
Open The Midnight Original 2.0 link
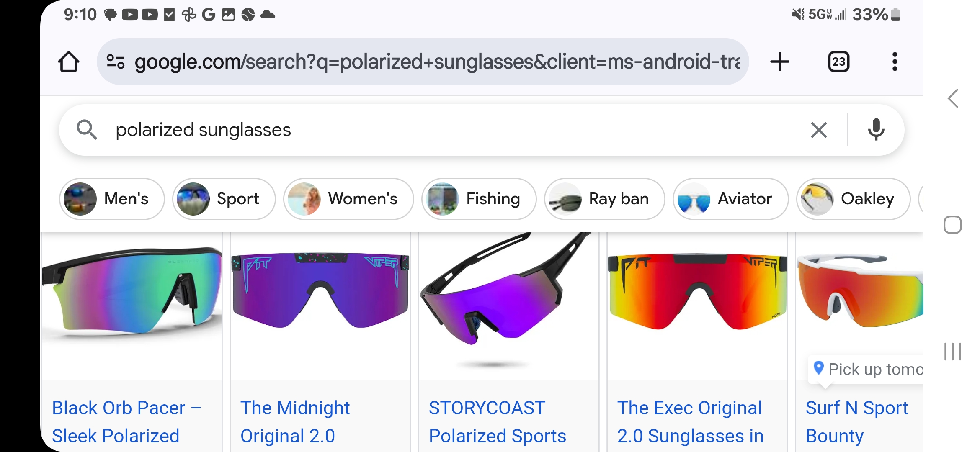pyautogui.click(x=295, y=421)
